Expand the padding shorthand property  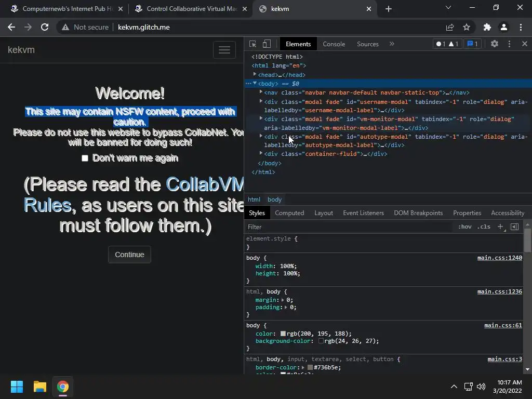(x=286, y=308)
